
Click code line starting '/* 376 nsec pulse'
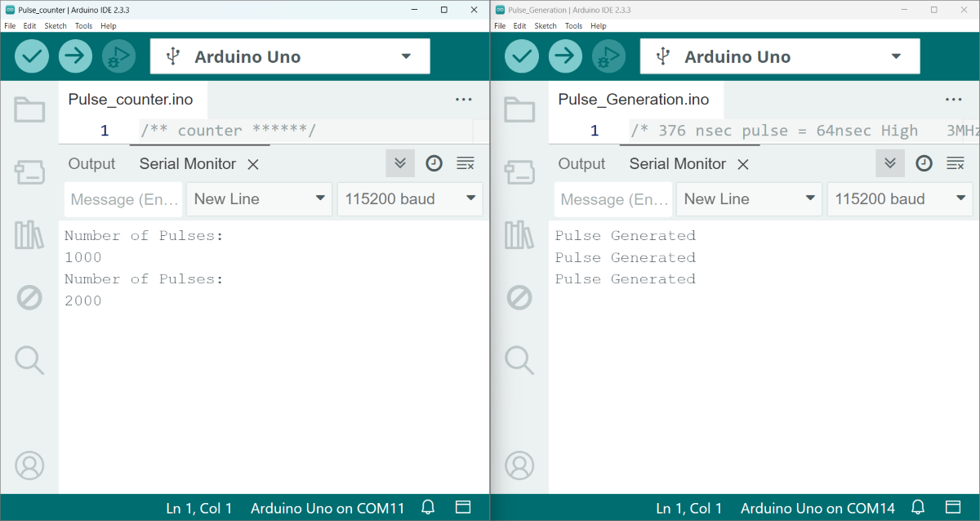click(x=804, y=131)
